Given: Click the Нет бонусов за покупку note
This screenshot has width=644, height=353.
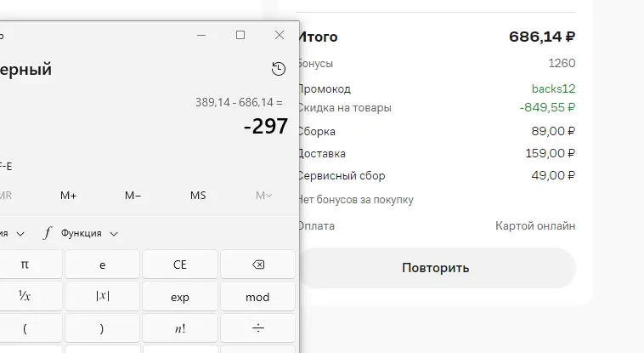Looking at the screenshot, I should pos(356,200).
